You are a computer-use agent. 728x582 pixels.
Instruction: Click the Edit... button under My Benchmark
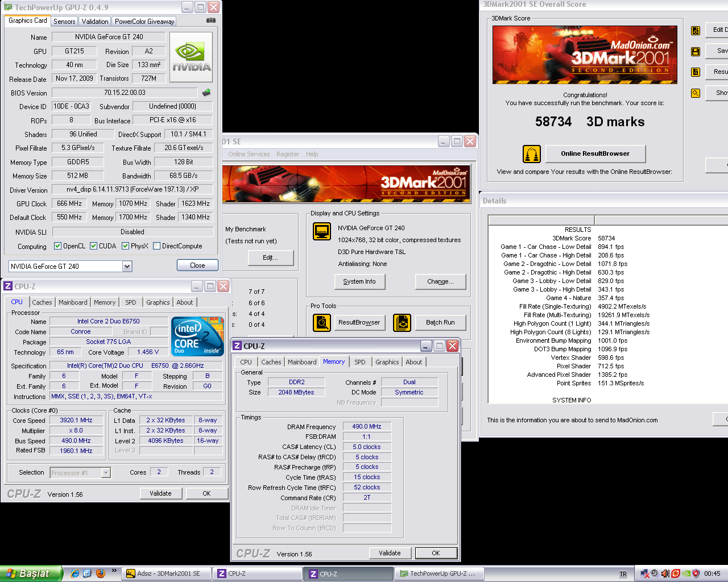[x=271, y=257]
